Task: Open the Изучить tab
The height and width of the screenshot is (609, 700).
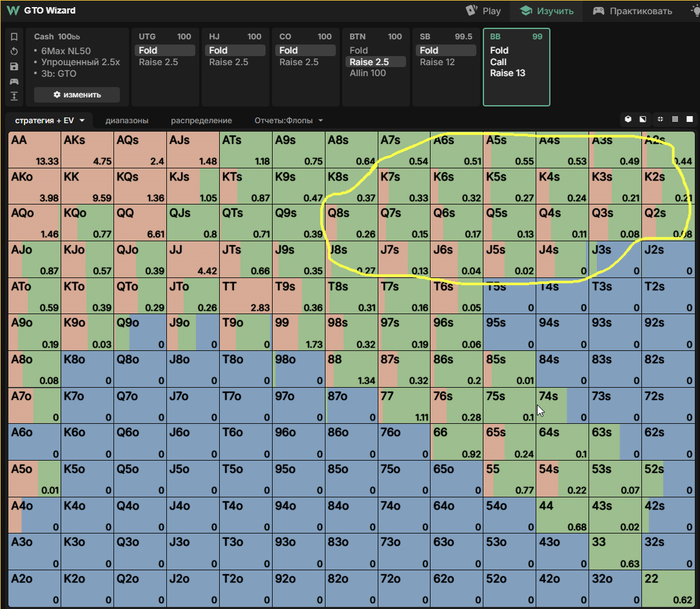Action: click(547, 11)
